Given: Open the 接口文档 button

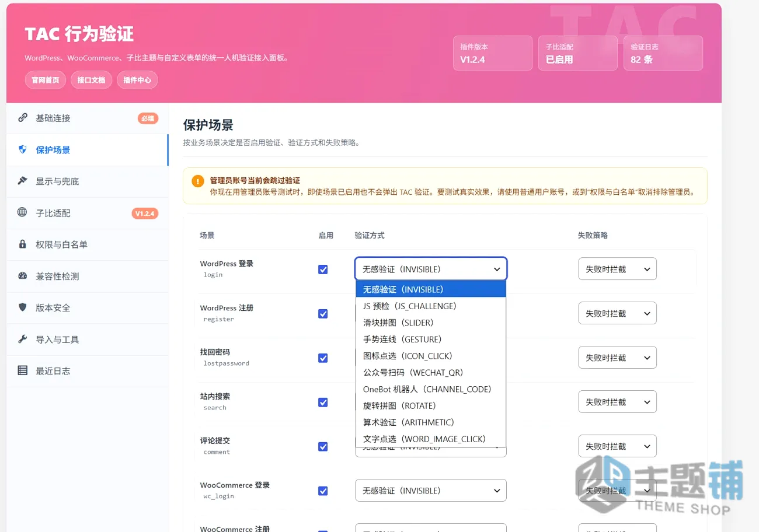Looking at the screenshot, I should click(91, 80).
